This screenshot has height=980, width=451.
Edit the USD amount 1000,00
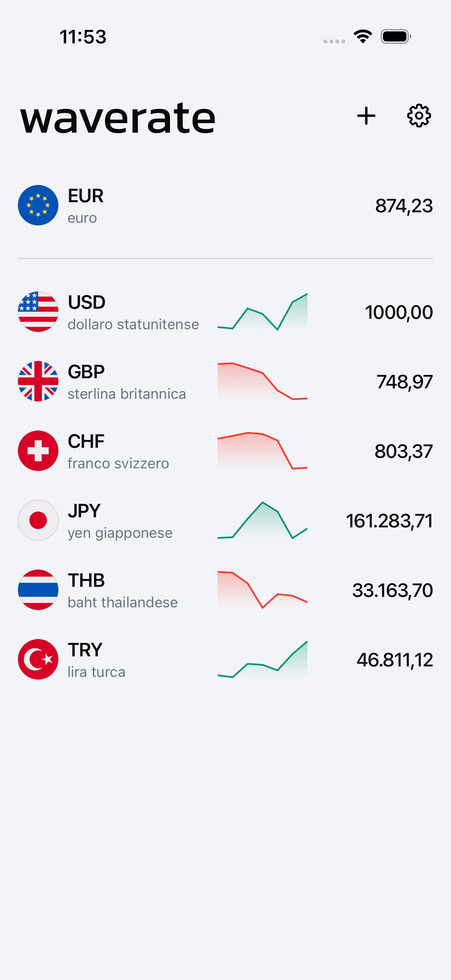click(399, 312)
